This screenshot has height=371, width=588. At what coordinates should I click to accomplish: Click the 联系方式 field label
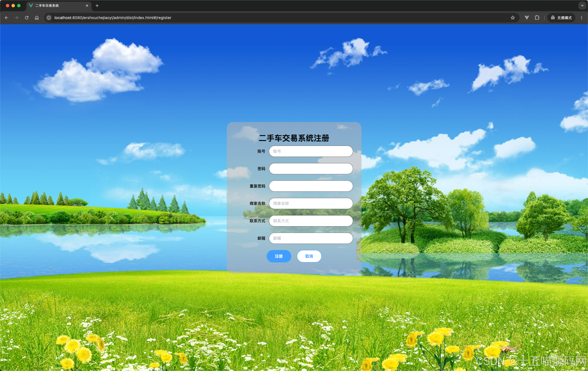257,221
